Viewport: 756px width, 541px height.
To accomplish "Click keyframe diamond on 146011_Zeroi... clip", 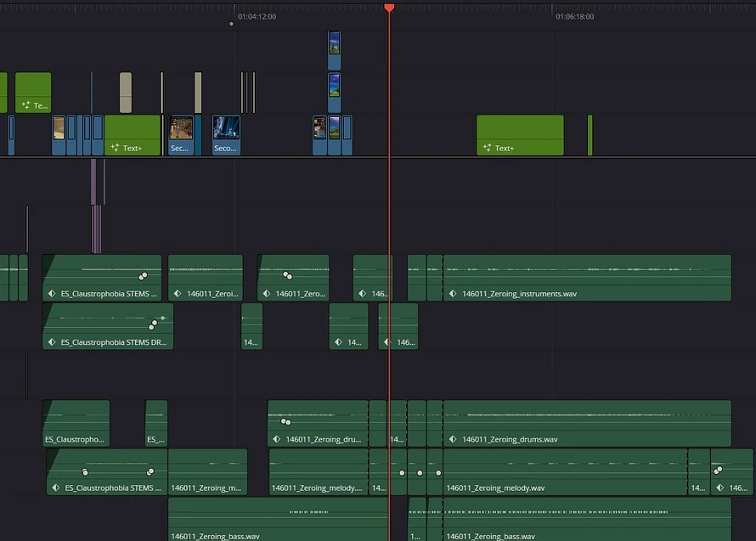I will coord(178,293).
